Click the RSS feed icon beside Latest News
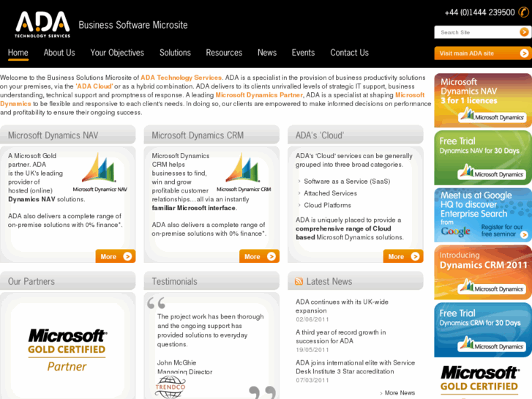This screenshot has width=532, height=399. pyautogui.click(x=299, y=281)
